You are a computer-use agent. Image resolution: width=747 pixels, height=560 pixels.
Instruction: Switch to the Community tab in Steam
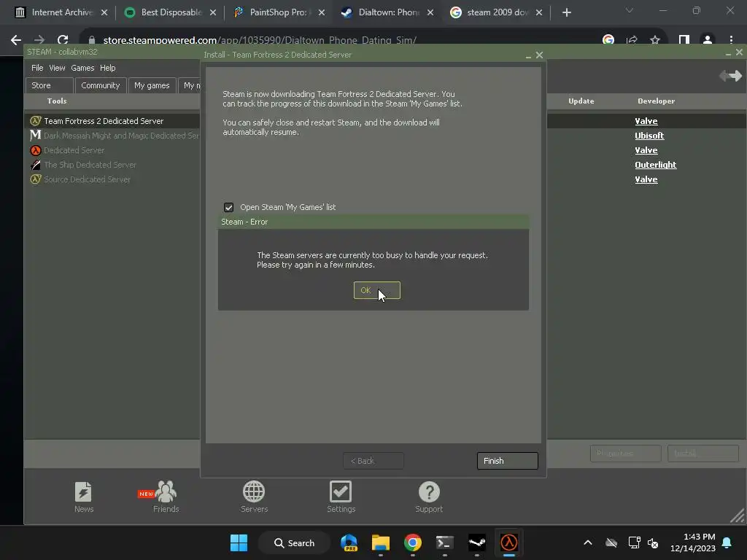click(101, 85)
